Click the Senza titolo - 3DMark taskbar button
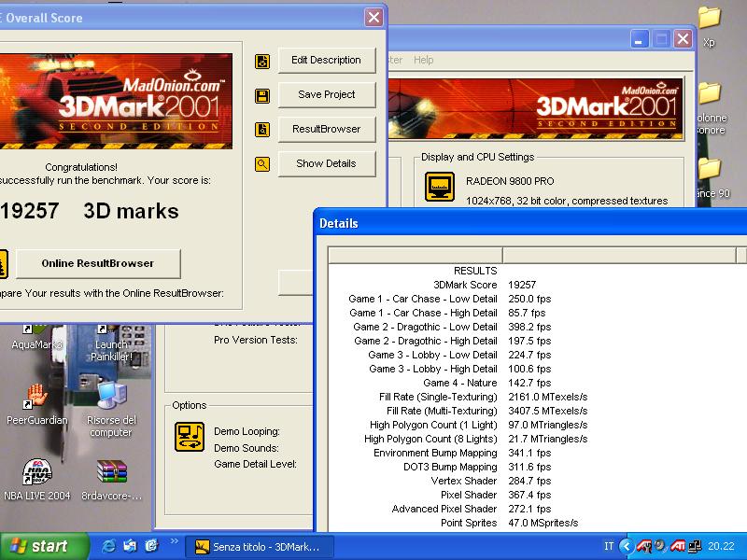747x560 pixels. coord(260,547)
